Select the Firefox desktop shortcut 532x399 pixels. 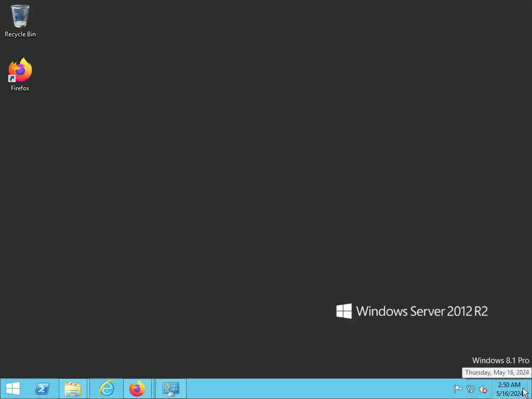20,75
